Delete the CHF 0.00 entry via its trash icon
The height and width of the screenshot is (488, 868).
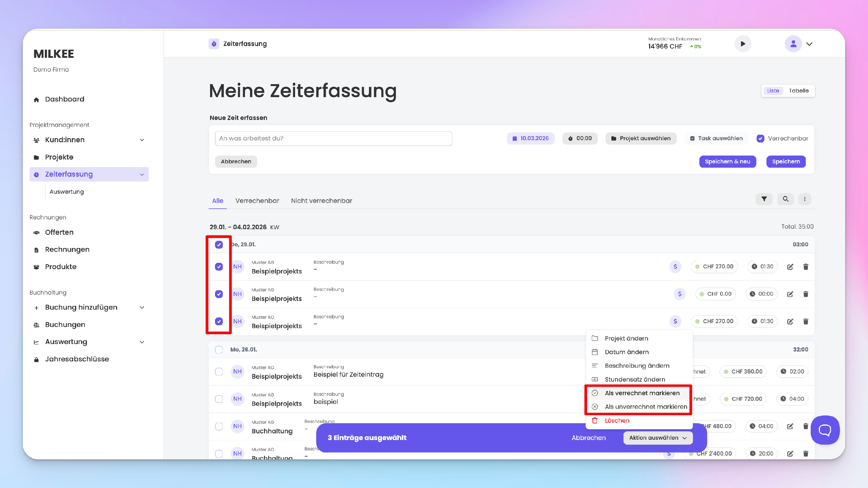pos(805,294)
